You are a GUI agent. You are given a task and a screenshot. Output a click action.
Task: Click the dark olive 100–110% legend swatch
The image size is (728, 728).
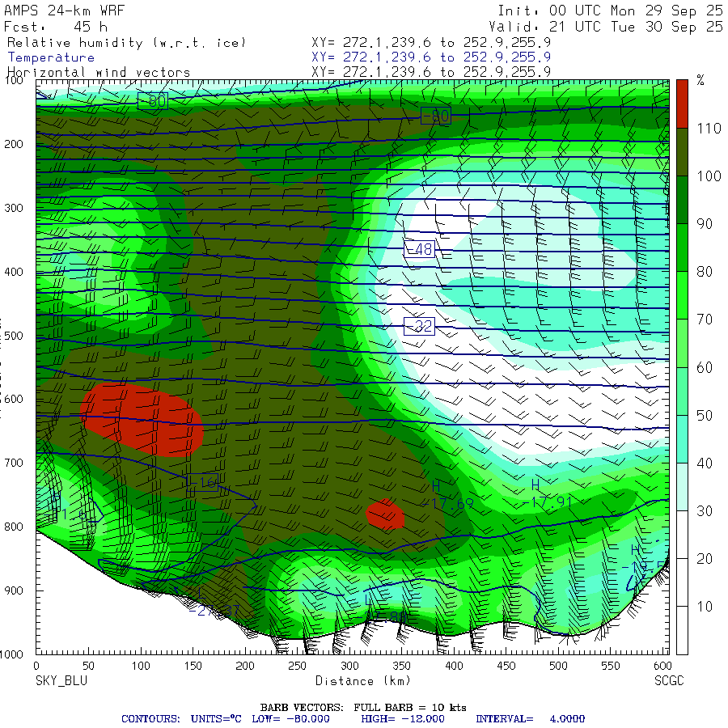tap(682, 152)
